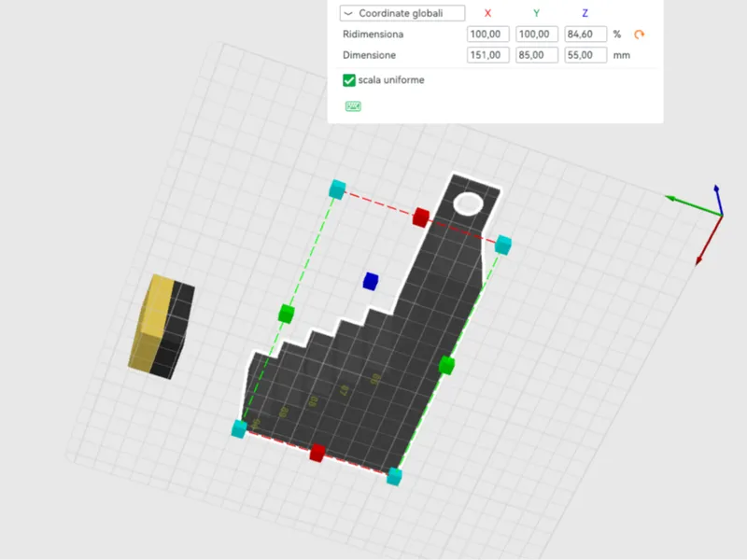Viewport: 747px width, 560px height.
Task: Select the upper red X-axis scale handle
Action: pos(421,217)
